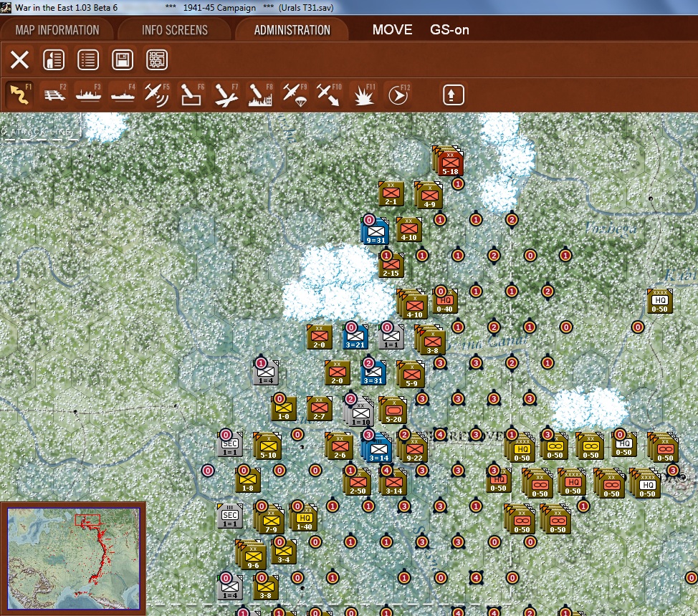Select the 3-14 infantry counter
This screenshot has height=616, width=698.
coord(393,483)
